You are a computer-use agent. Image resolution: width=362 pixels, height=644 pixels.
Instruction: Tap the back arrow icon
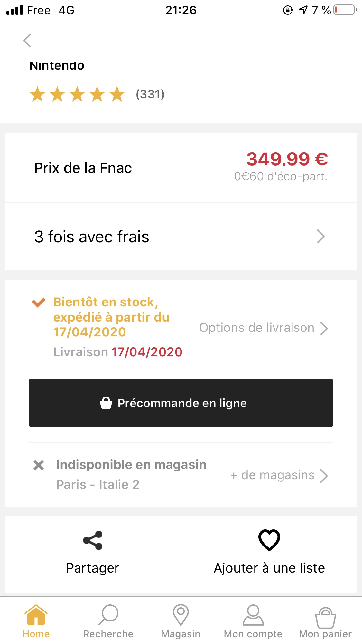point(27,41)
